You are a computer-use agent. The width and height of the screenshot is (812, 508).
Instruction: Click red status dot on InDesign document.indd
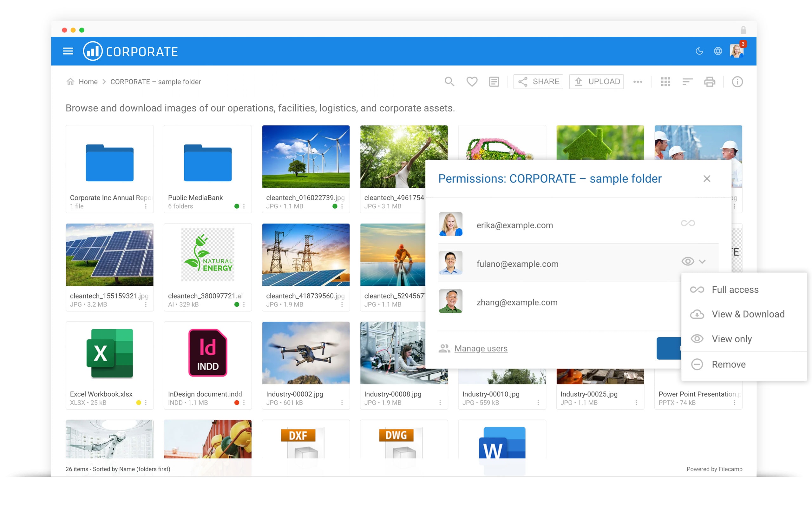(x=237, y=403)
